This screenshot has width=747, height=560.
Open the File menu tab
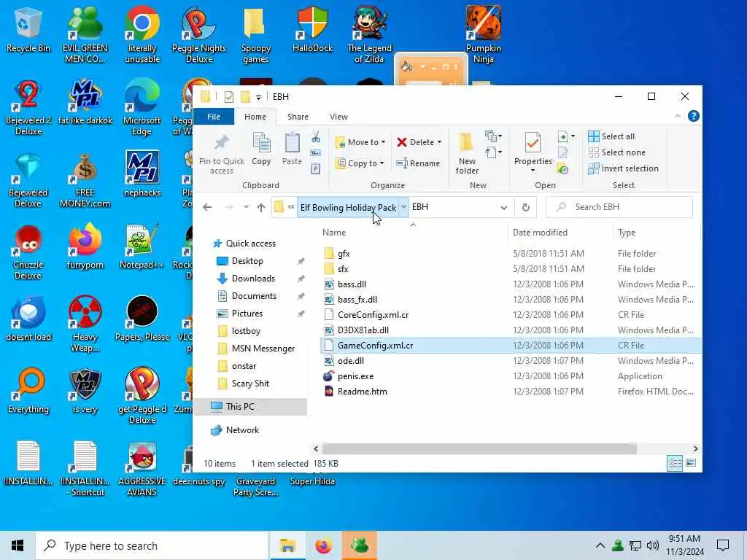pyautogui.click(x=214, y=117)
